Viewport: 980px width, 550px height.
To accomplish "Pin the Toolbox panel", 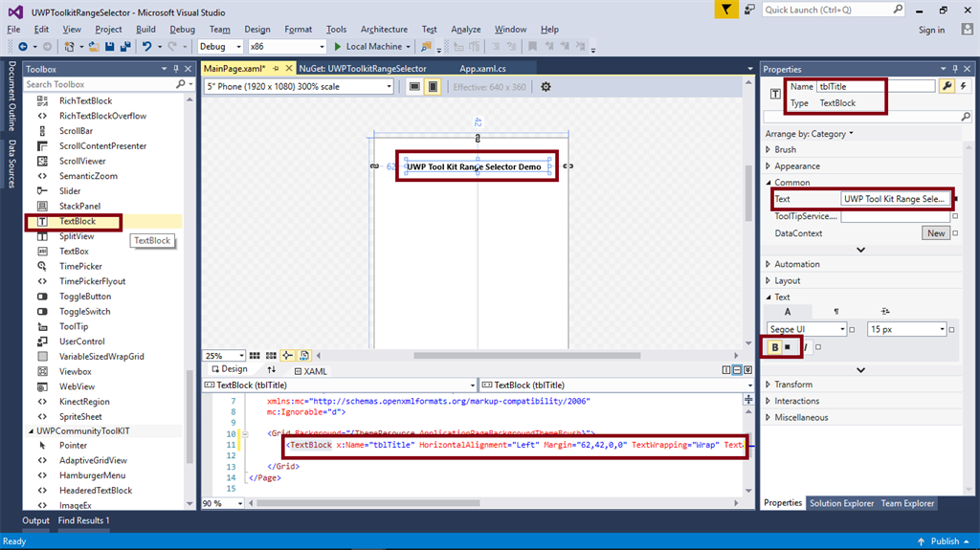I will pyautogui.click(x=176, y=69).
